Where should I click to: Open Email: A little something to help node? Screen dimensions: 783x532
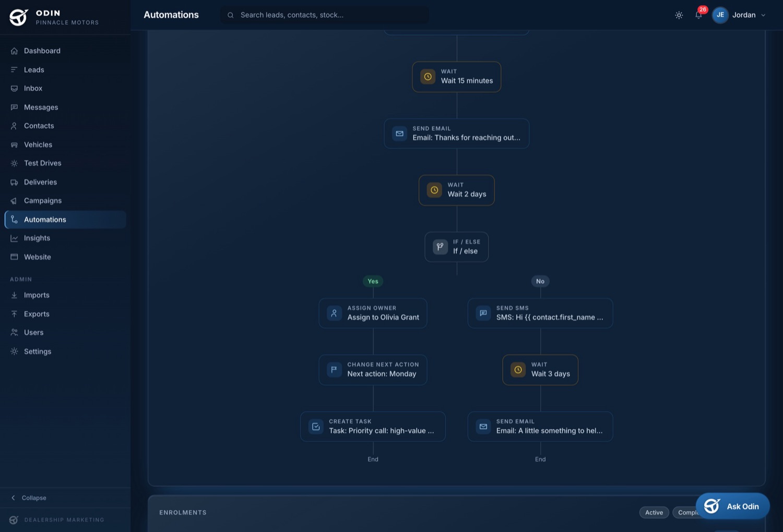[x=540, y=427]
